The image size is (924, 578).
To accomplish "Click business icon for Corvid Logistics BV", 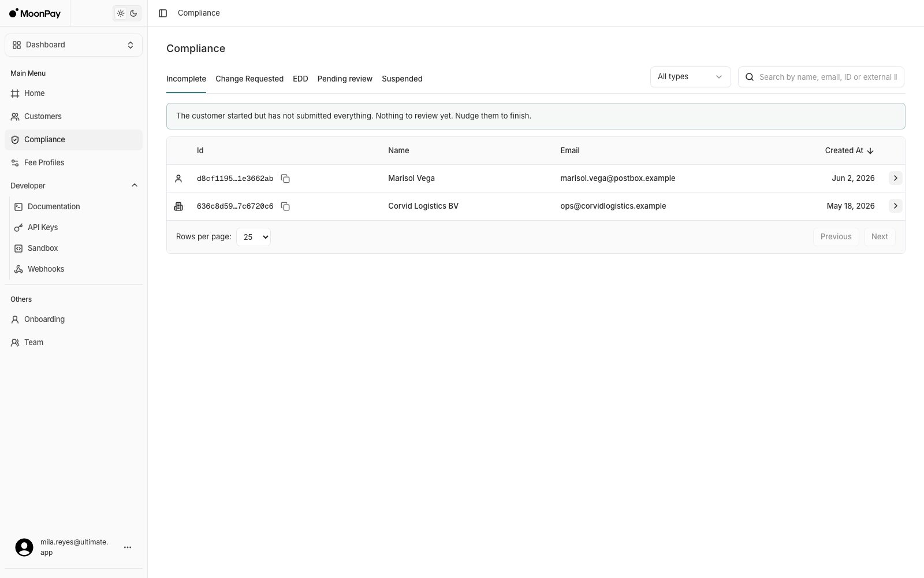I will pyautogui.click(x=178, y=206).
